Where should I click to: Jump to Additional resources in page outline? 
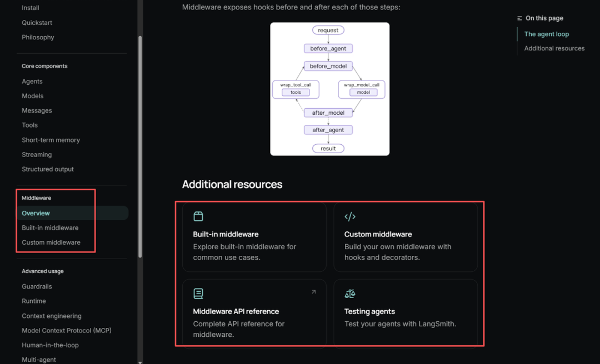tap(554, 48)
